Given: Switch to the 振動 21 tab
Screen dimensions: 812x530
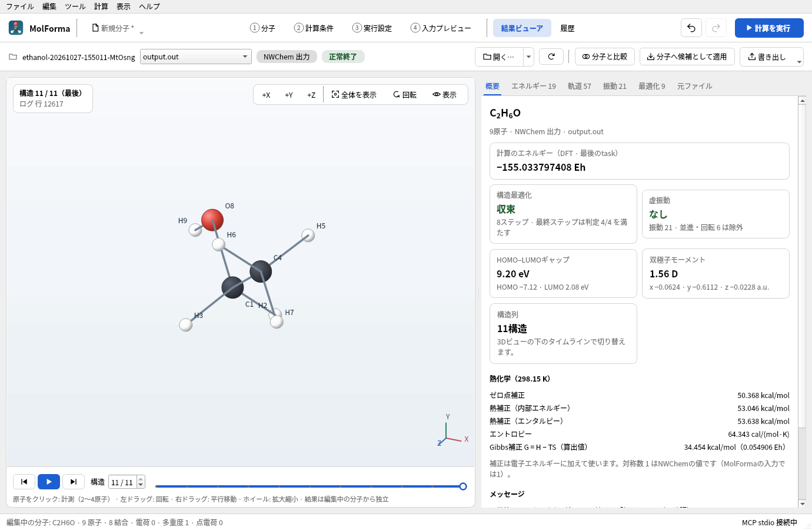Looking at the screenshot, I should [615, 86].
